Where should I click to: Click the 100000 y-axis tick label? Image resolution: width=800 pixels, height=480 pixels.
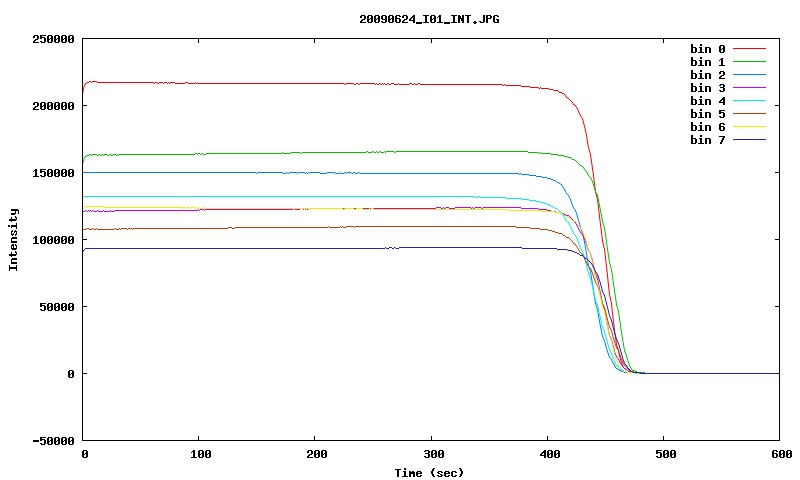tap(53, 240)
